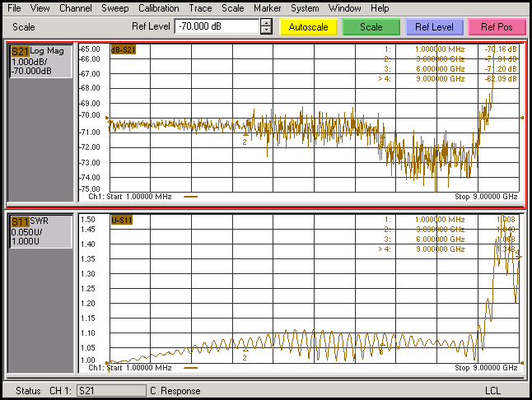This screenshot has width=532, height=400.
Task: Click the Ref Level value field
Action: click(217, 26)
